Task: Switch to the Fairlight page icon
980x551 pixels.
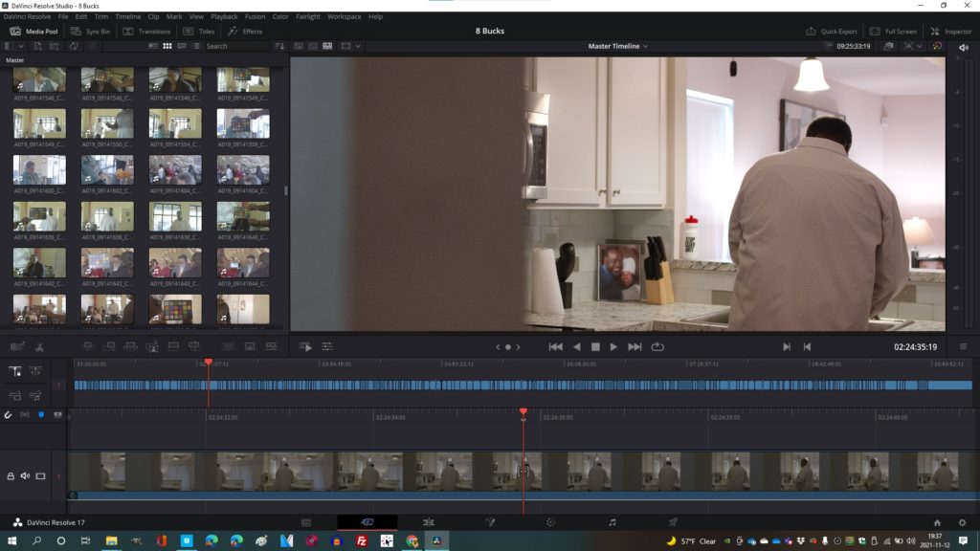Action: coord(612,522)
